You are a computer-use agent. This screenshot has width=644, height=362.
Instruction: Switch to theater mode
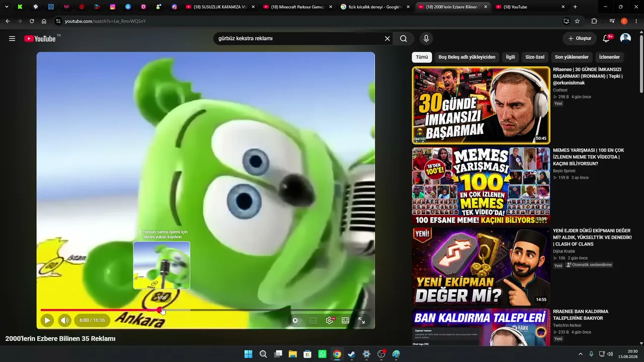click(346, 320)
